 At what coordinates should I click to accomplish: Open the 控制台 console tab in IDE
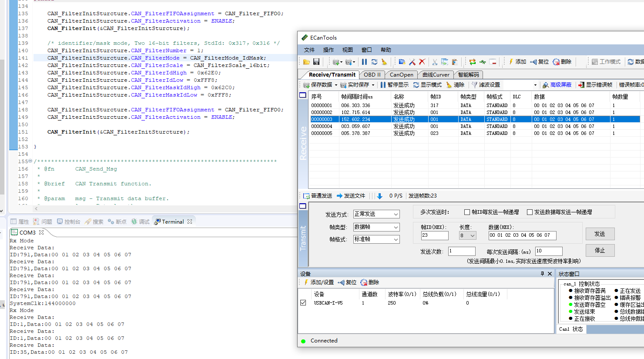(69, 222)
